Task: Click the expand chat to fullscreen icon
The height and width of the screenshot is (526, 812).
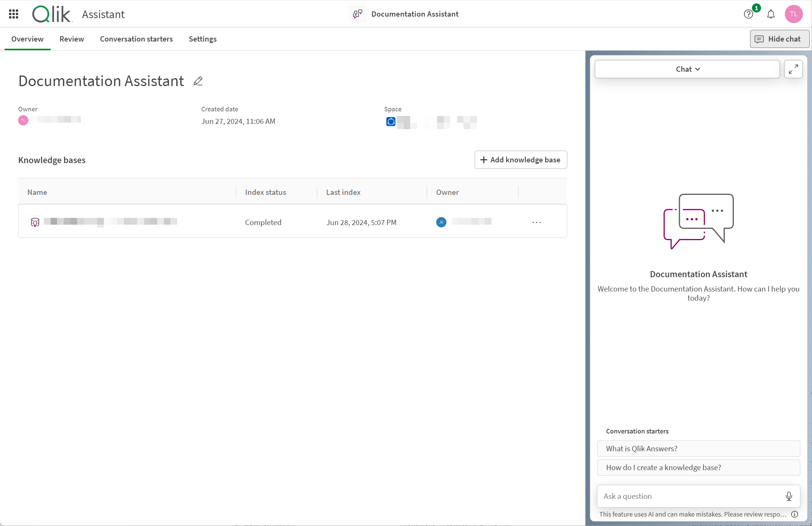Action: pyautogui.click(x=793, y=69)
